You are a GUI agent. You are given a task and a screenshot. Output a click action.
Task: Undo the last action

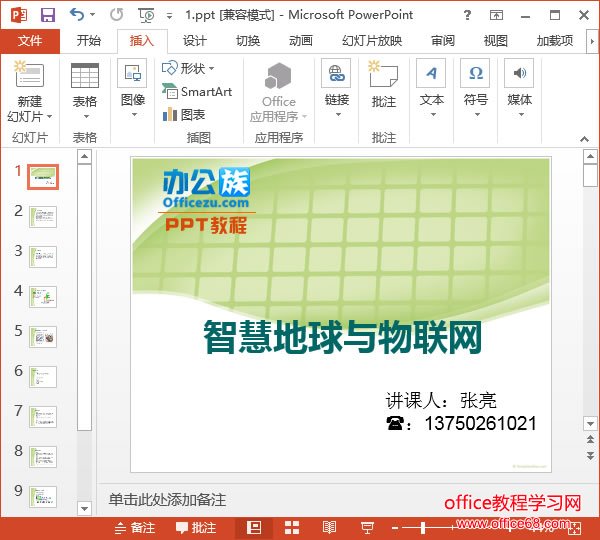coord(77,15)
